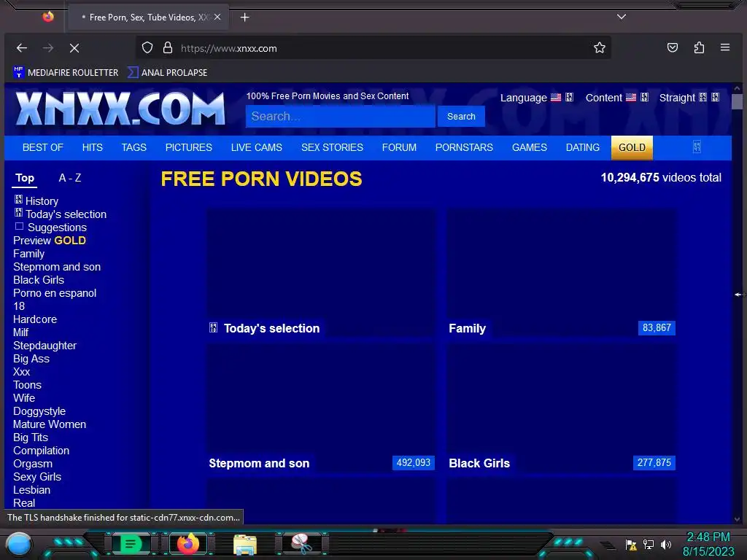
Task: Open the volume speaker tray icon
Action: pos(665,544)
